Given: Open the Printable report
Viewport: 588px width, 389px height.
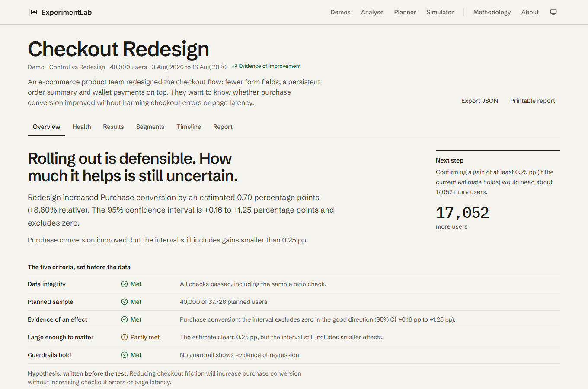Looking at the screenshot, I should [x=533, y=101].
